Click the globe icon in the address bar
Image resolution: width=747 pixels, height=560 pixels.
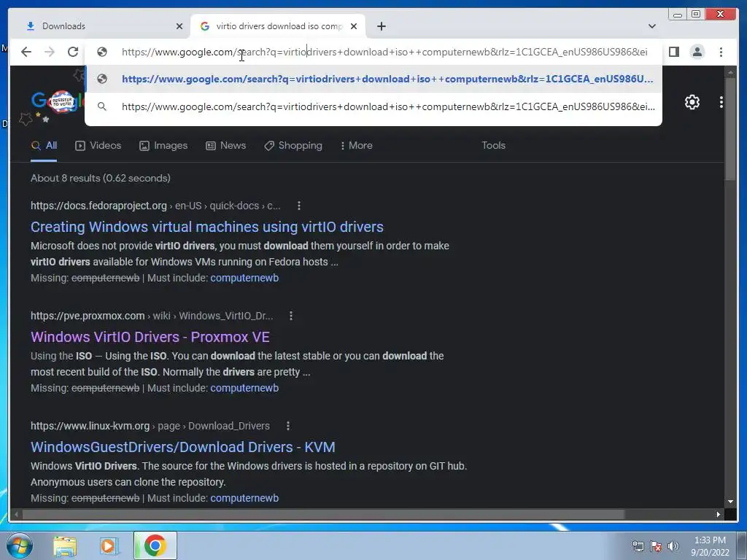click(x=102, y=52)
